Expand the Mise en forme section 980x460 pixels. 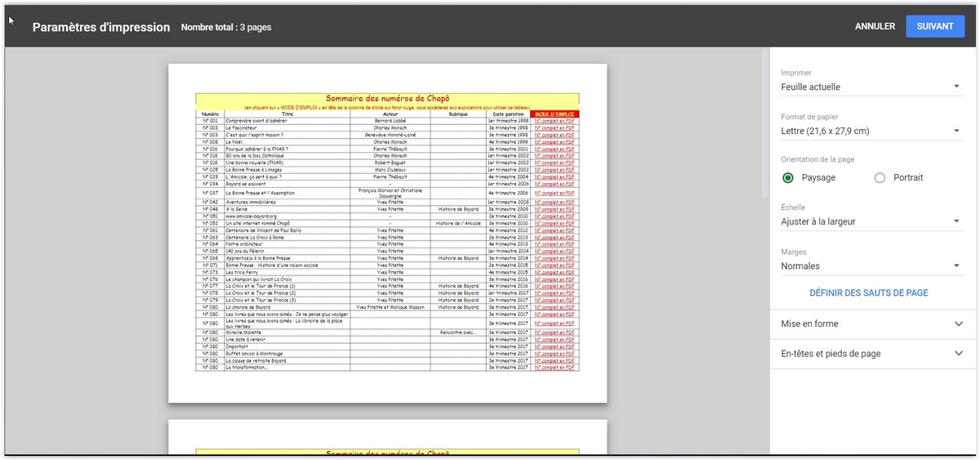point(874,324)
